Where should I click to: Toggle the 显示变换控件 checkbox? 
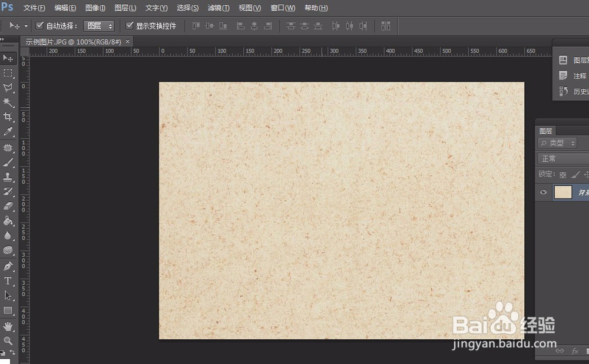130,25
